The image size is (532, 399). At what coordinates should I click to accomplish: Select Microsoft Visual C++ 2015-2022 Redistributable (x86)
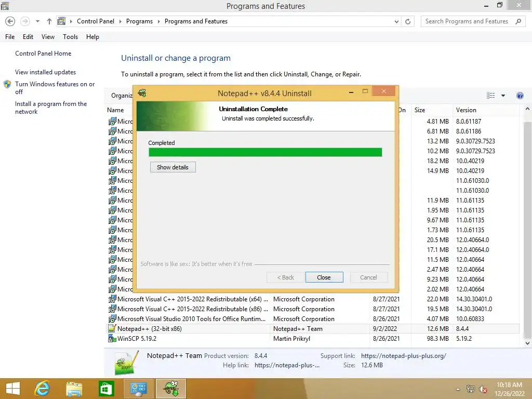[313, 309]
